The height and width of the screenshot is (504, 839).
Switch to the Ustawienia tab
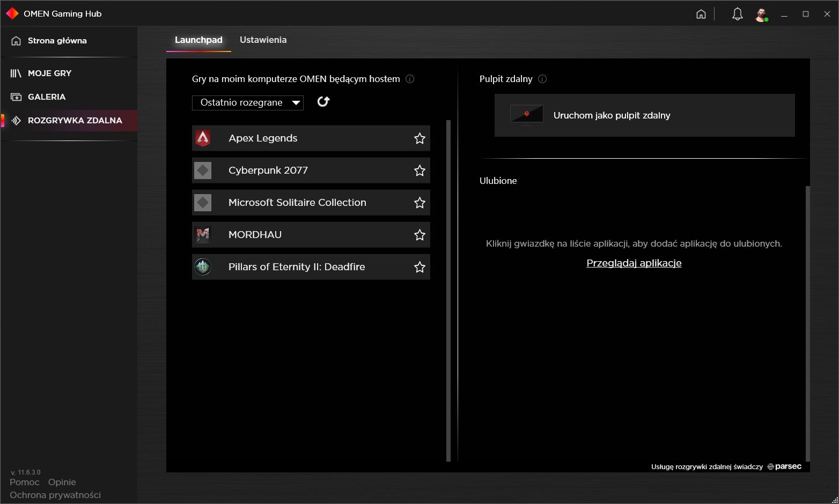tap(263, 40)
